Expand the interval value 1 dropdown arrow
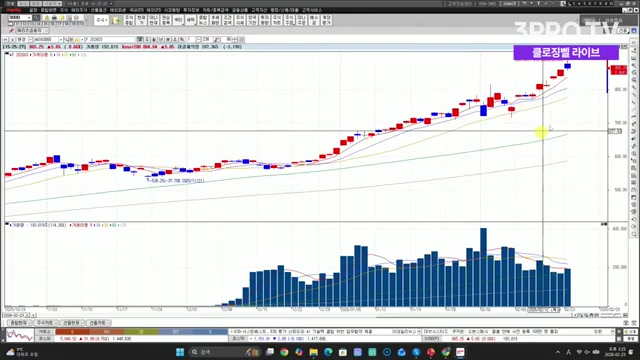 pyautogui.click(x=198, y=40)
